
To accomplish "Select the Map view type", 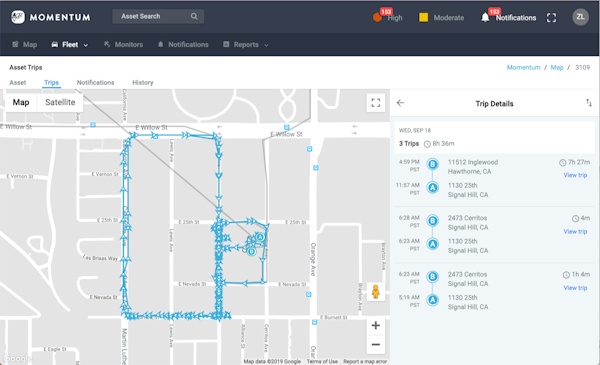I will (21, 103).
